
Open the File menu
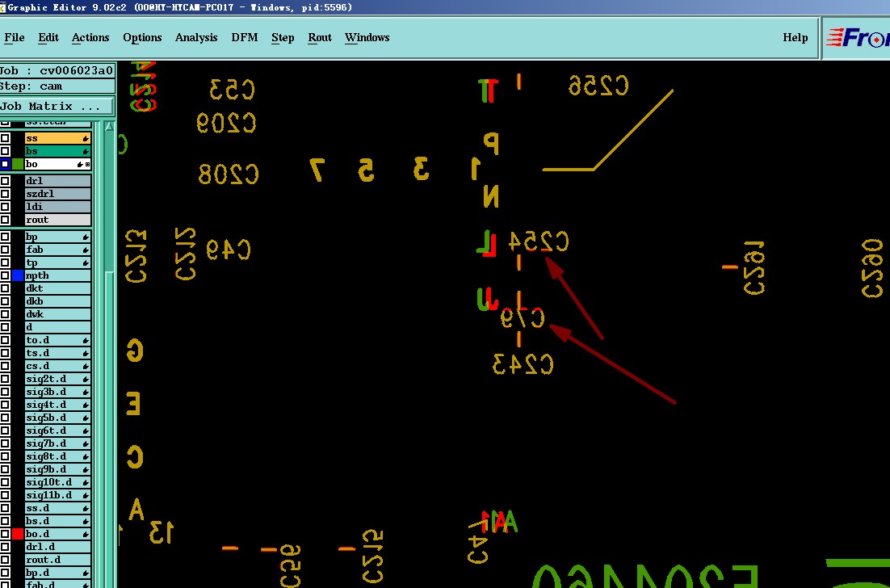coord(15,37)
